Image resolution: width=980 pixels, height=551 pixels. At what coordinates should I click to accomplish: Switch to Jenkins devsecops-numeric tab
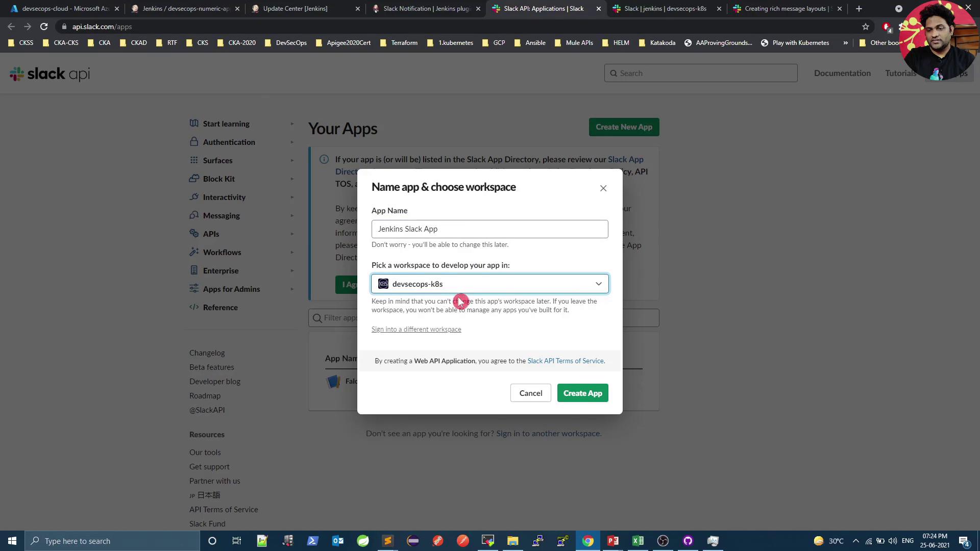184,9
